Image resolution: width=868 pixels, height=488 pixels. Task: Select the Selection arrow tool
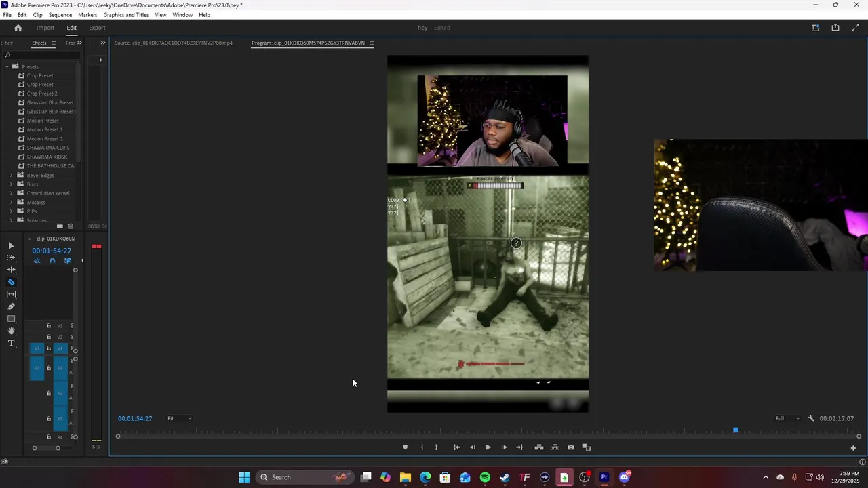coord(11,245)
